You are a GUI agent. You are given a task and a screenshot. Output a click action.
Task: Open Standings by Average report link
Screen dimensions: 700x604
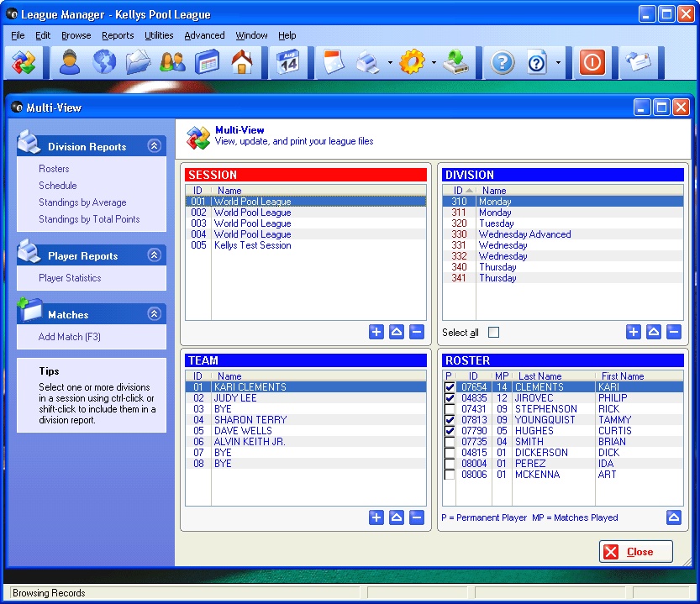(x=82, y=202)
